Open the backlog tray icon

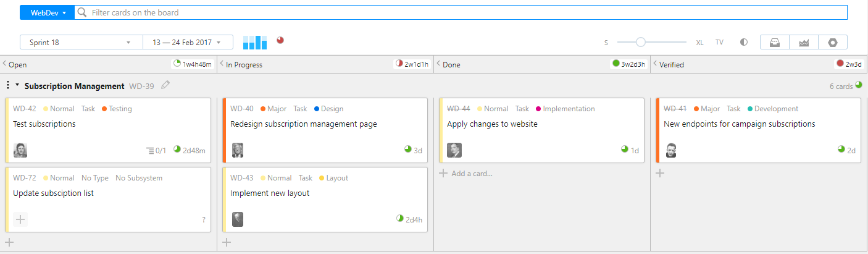click(x=774, y=42)
